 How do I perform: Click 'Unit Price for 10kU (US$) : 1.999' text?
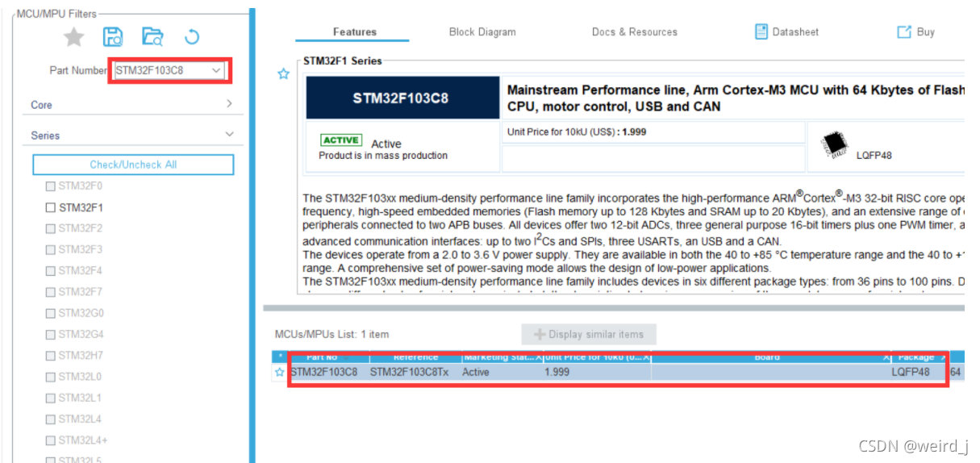[x=577, y=131]
